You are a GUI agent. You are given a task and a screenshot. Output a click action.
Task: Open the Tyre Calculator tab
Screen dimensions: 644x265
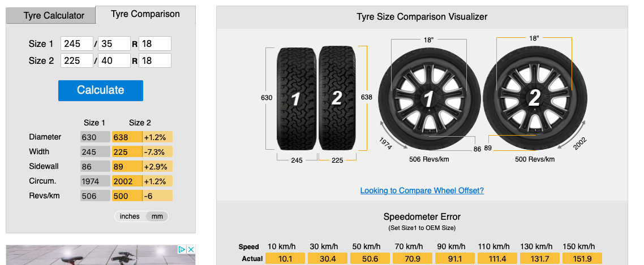[x=54, y=16]
